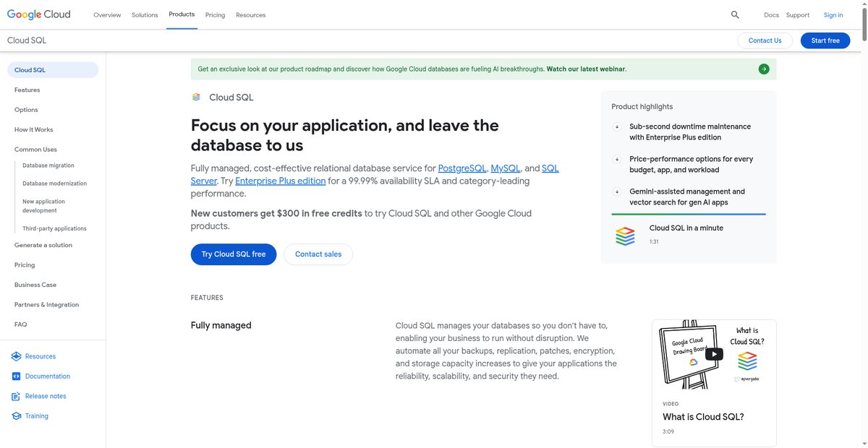Screen dimensions: 868x448
Task: Open the PostgreSQL link
Action: coord(462,168)
